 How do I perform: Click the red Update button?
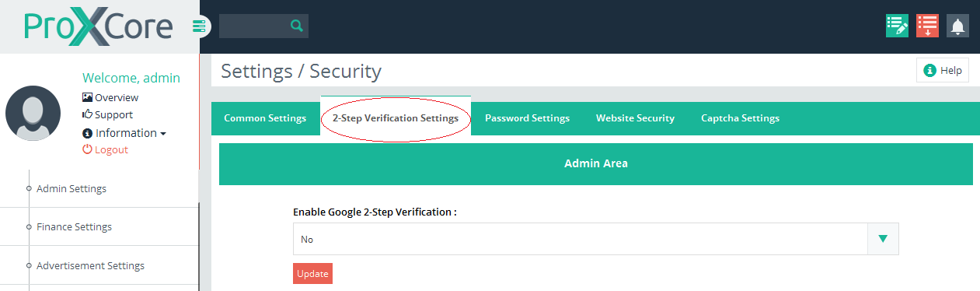(312, 274)
